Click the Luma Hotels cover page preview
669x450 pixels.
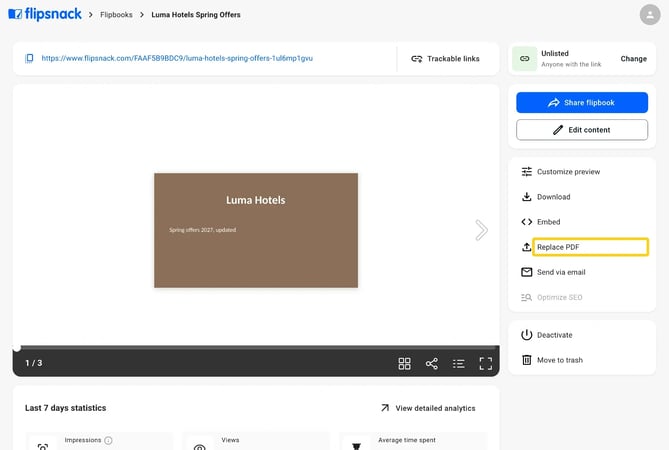(x=256, y=230)
